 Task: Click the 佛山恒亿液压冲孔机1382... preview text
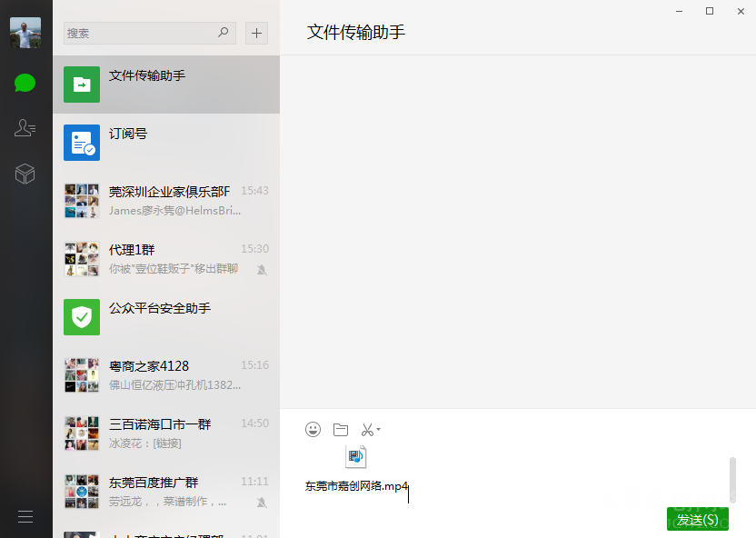tap(174, 385)
